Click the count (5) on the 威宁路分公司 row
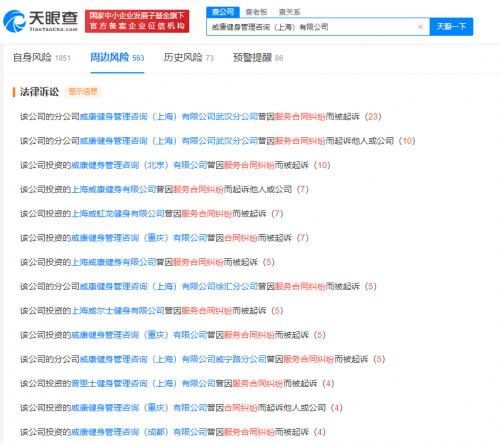 [x=379, y=359]
